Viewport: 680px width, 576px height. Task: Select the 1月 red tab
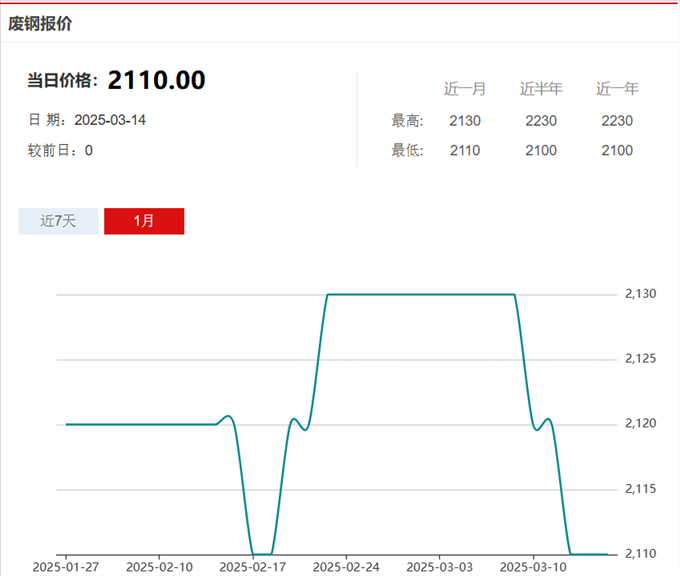pyautogui.click(x=144, y=221)
